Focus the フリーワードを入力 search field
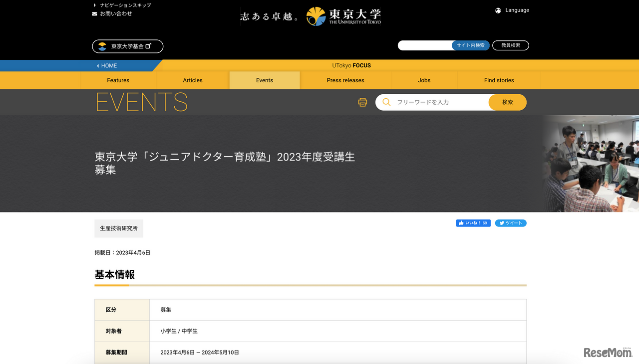 tap(439, 102)
